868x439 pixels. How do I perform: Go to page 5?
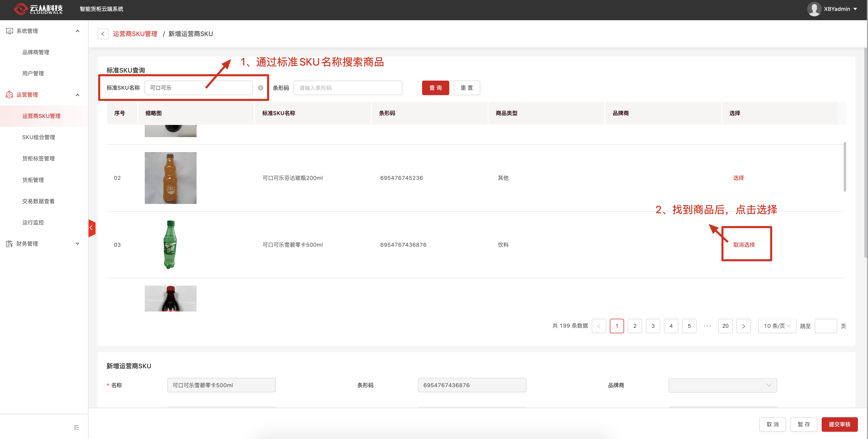coord(689,326)
